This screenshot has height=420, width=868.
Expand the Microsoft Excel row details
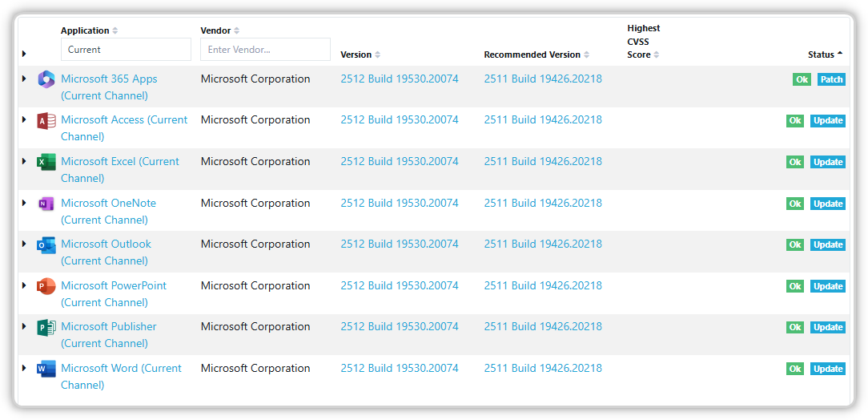24,161
